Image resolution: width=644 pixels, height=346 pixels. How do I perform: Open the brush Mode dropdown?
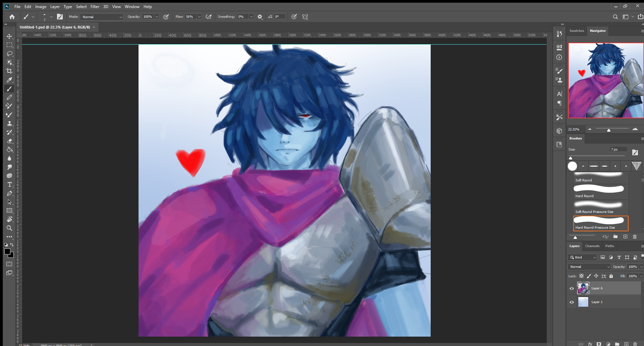[102, 17]
